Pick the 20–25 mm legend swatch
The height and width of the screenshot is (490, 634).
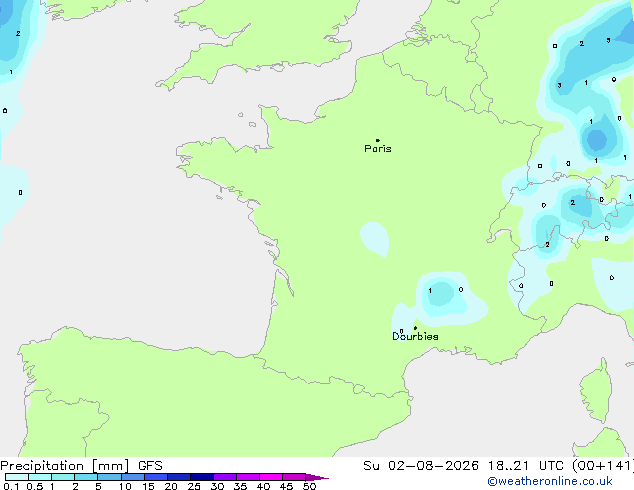click(x=179, y=477)
